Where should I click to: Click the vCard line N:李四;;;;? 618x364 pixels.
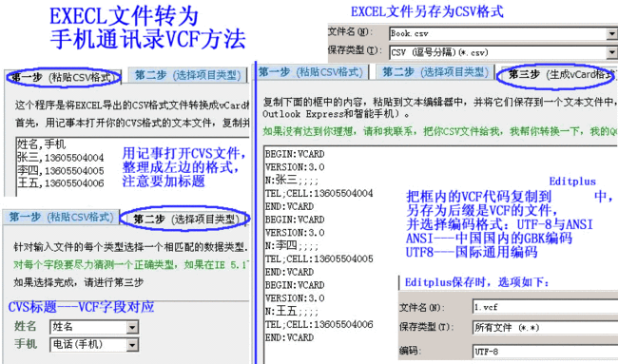pos(292,246)
